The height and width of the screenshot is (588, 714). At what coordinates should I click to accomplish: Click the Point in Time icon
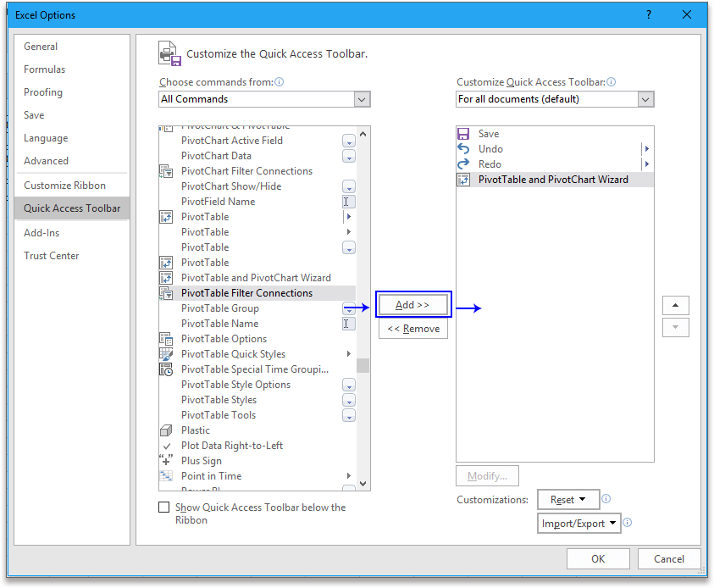[x=166, y=476]
